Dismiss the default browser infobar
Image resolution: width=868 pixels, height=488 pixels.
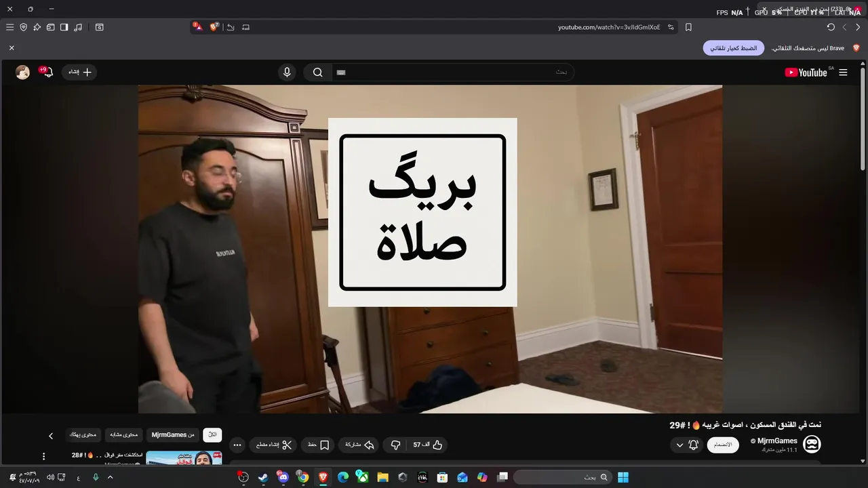pyautogui.click(x=12, y=48)
